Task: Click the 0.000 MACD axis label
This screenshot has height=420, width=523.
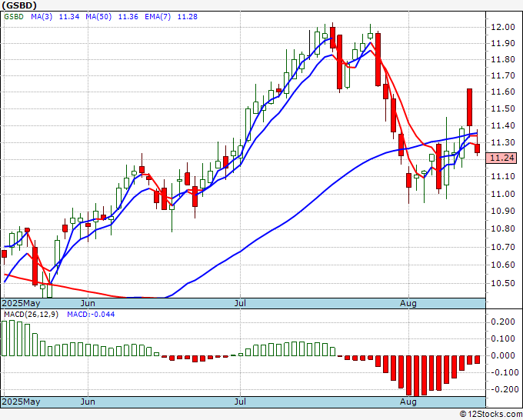Action: coord(503,356)
